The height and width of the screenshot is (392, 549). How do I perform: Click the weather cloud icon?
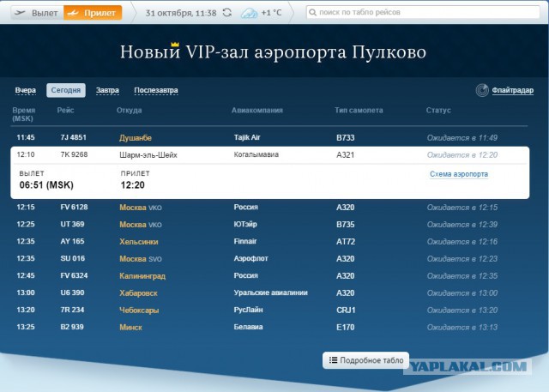(249, 14)
